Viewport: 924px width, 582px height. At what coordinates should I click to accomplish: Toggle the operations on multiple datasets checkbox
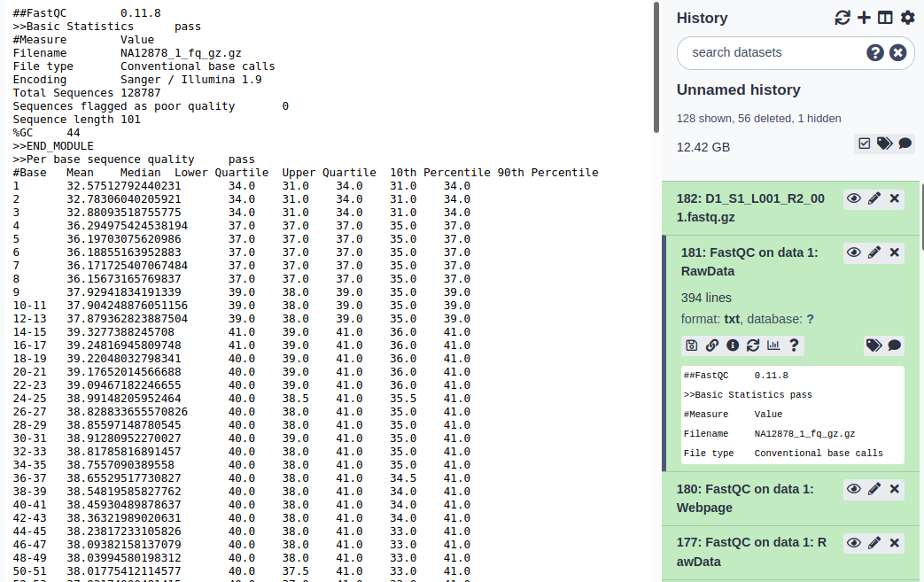coord(865,144)
